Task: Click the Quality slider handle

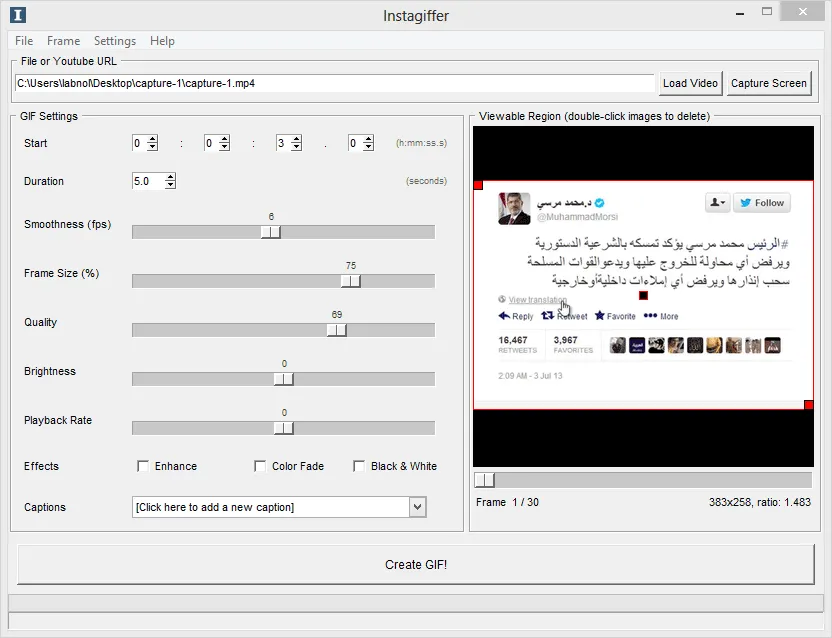Action: coord(335,330)
